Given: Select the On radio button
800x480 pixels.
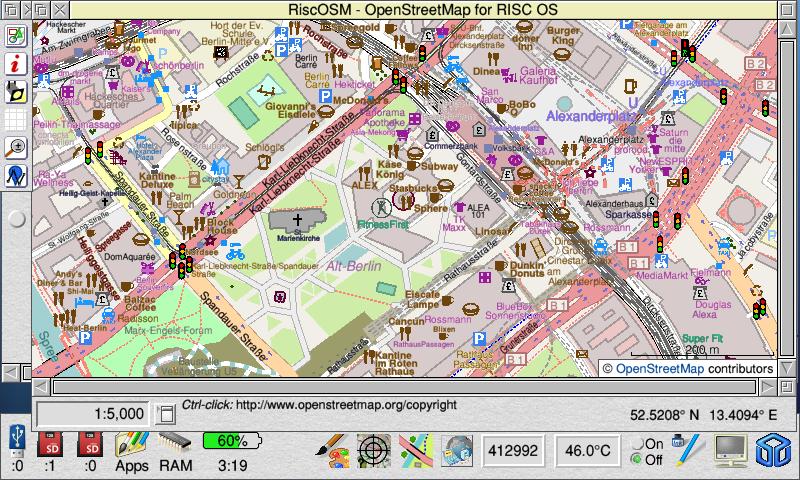Looking at the screenshot, I should click(x=637, y=444).
